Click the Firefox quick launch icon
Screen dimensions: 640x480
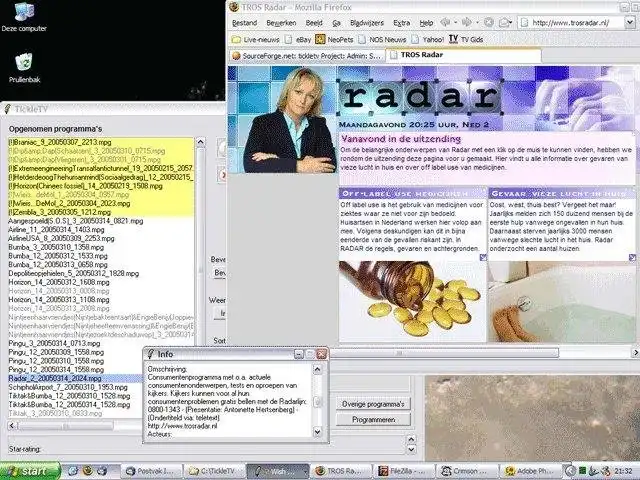tap(87, 471)
